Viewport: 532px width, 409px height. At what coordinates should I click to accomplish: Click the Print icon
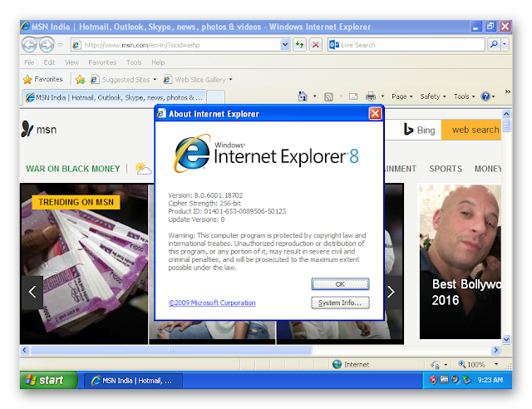(x=371, y=96)
